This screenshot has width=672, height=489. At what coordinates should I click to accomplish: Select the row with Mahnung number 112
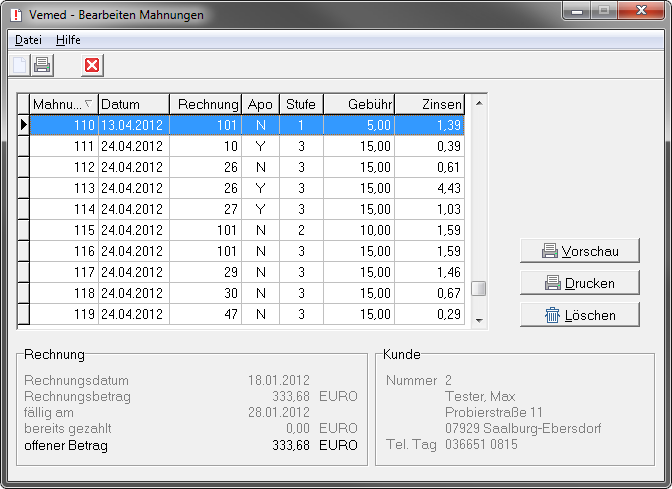coord(247,167)
